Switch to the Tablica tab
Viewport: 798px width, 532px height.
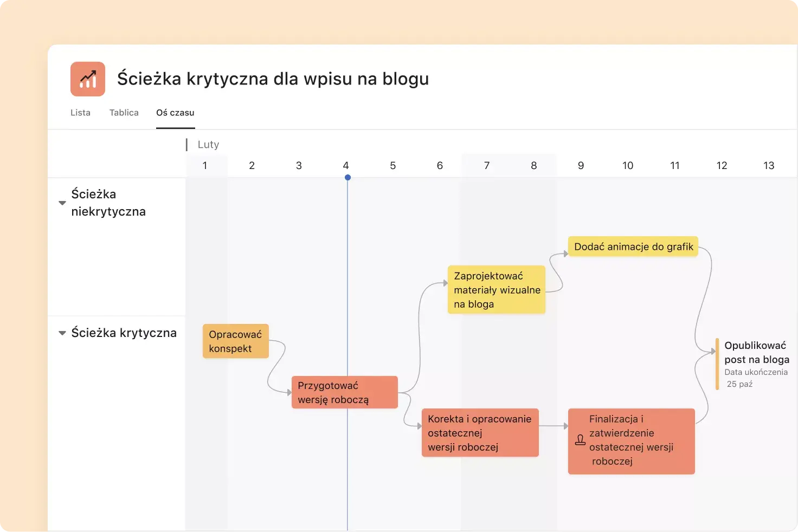tap(124, 113)
